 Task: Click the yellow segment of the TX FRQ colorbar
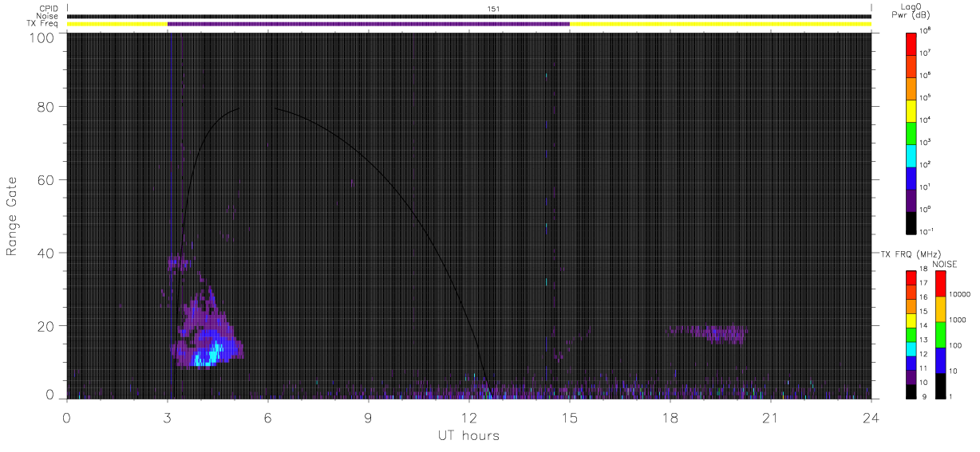point(912,320)
